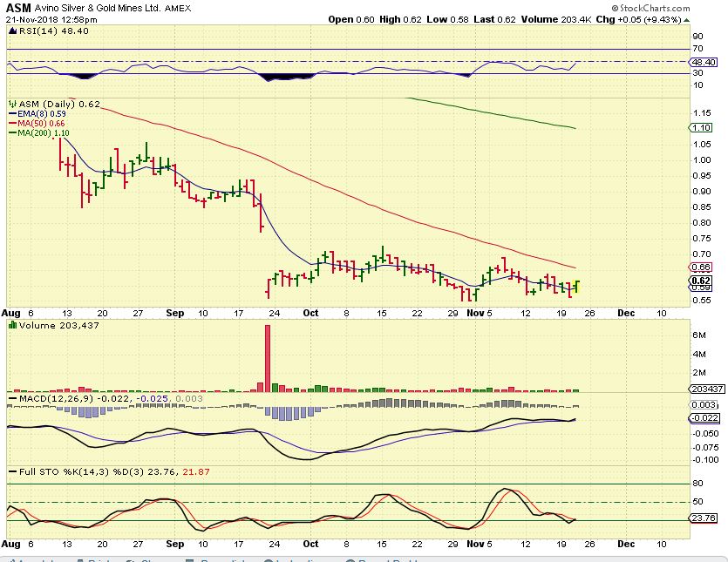Screen dimensions: 728x562
Task: Click the bar-chart icon beside Volume 203,437
Action: click(13, 325)
